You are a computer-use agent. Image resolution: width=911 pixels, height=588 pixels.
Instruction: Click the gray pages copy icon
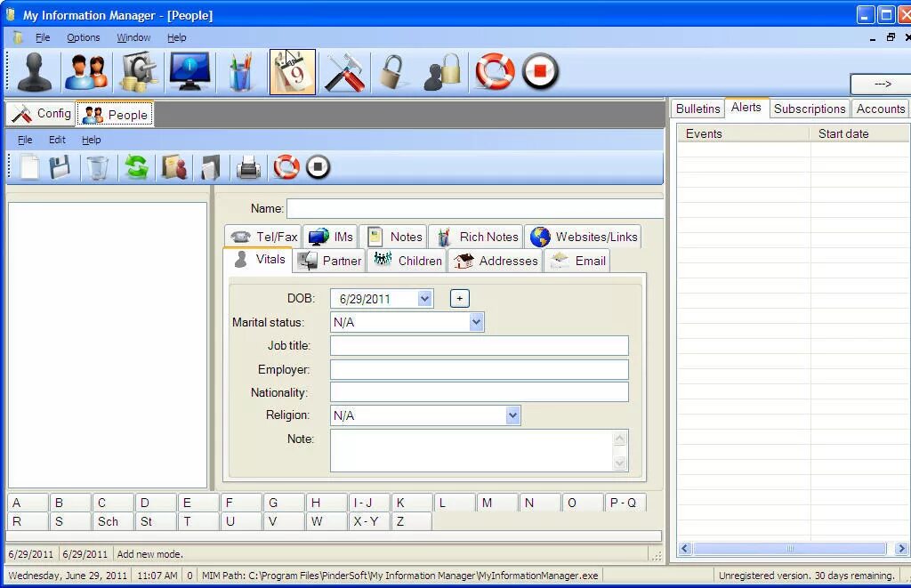click(x=210, y=167)
